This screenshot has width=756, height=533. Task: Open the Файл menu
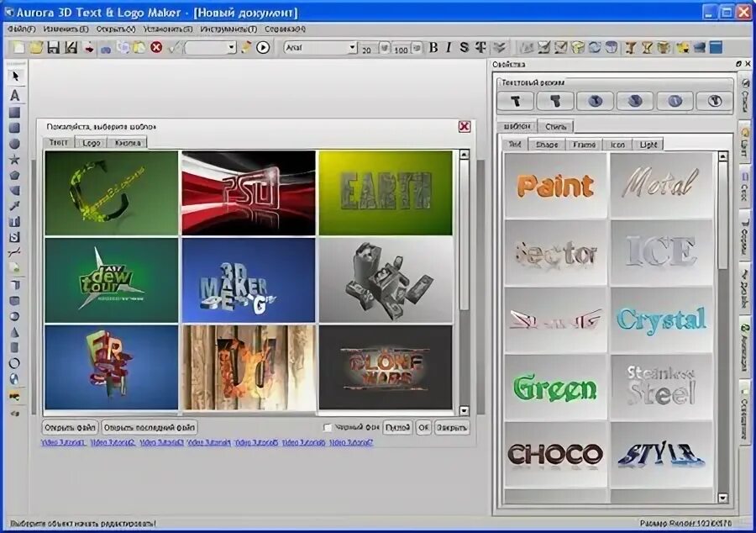[x=22, y=29]
